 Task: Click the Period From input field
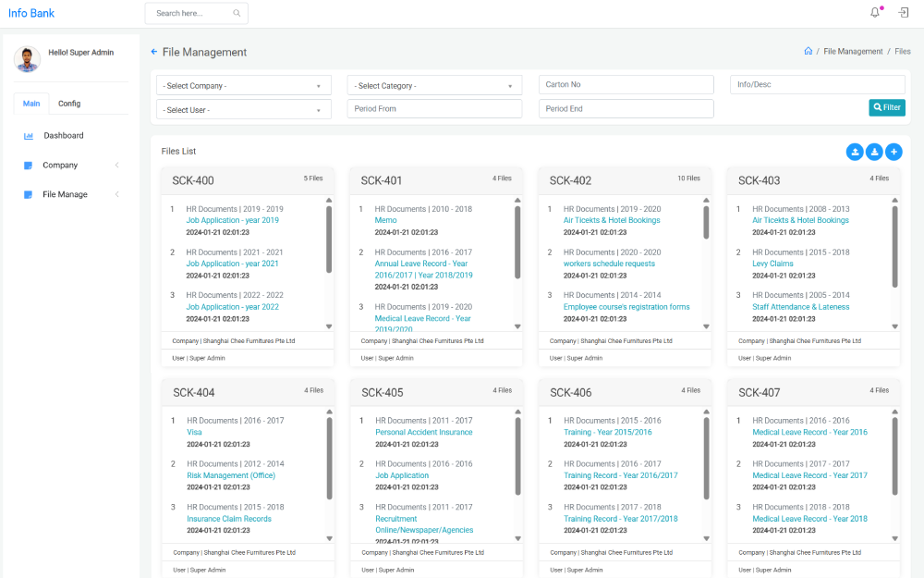pos(434,108)
